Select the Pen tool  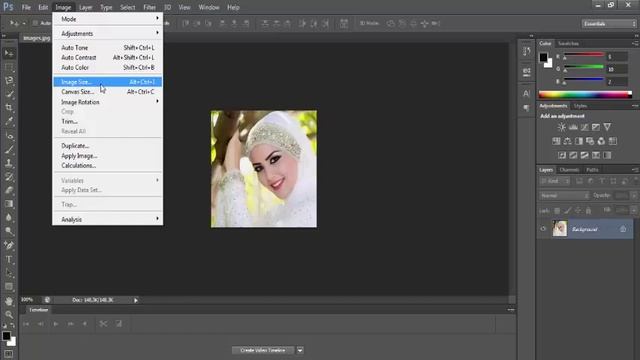click(9, 245)
